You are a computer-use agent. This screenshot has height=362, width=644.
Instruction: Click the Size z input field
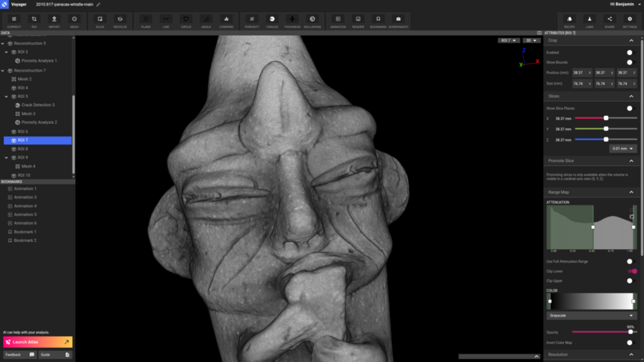627,84
